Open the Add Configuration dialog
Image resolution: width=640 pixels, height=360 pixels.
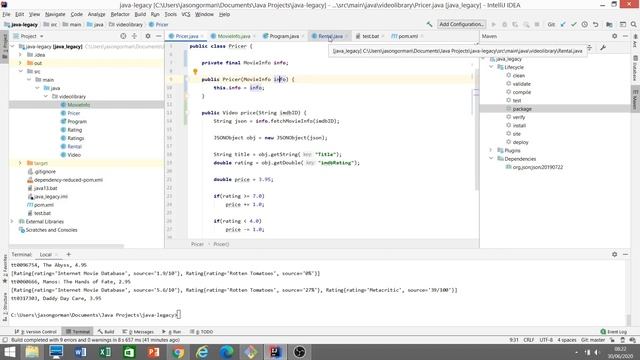[461, 24]
